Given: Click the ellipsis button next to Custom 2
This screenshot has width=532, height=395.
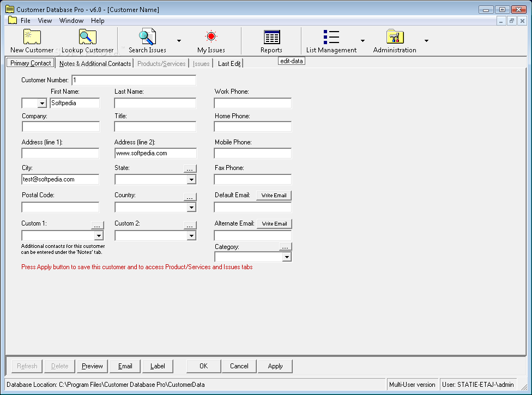Looking at the screenshot, I should coord(190,225).
